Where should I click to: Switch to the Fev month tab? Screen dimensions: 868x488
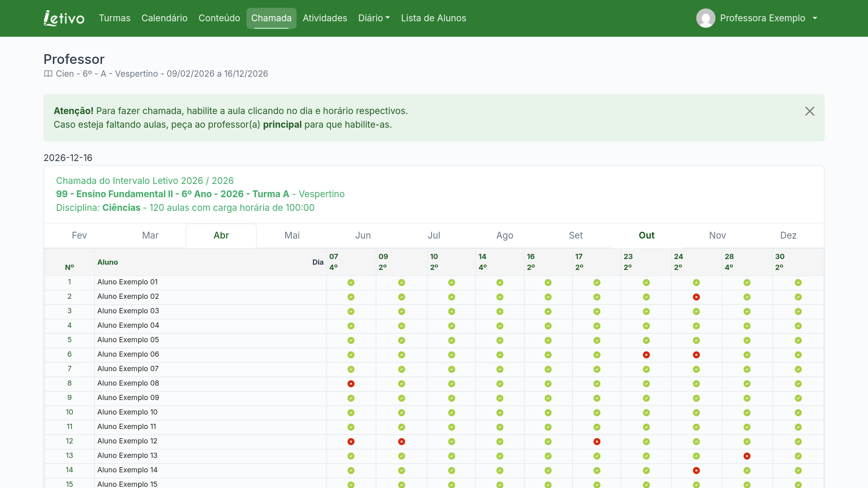pyautogui.click(x=79, y=235)
